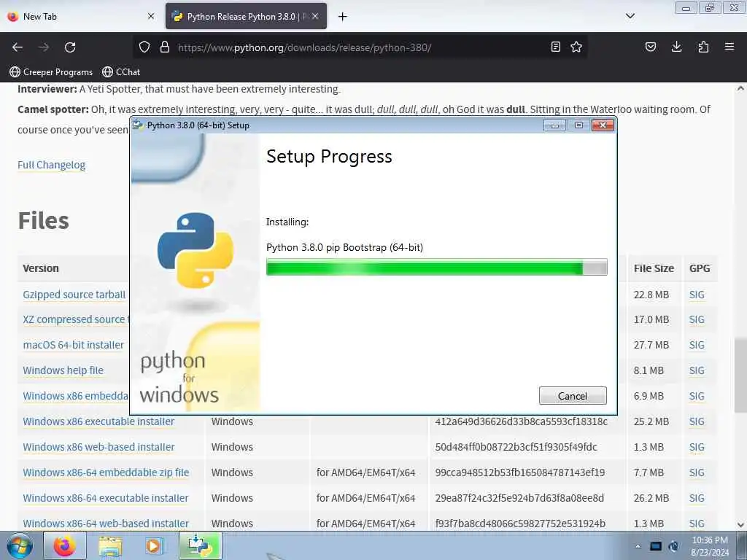Click Firefox icon in the taskbar
This screenshot has width=747, height=560.
pyautogui.click(x=64, y=545)
